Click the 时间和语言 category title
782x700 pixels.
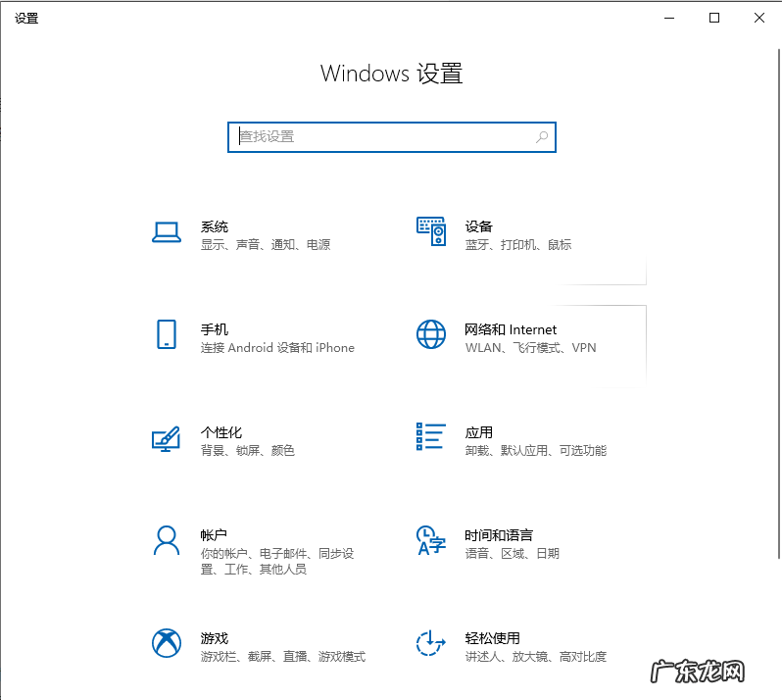pyautogui.click(x=499, y=535)
